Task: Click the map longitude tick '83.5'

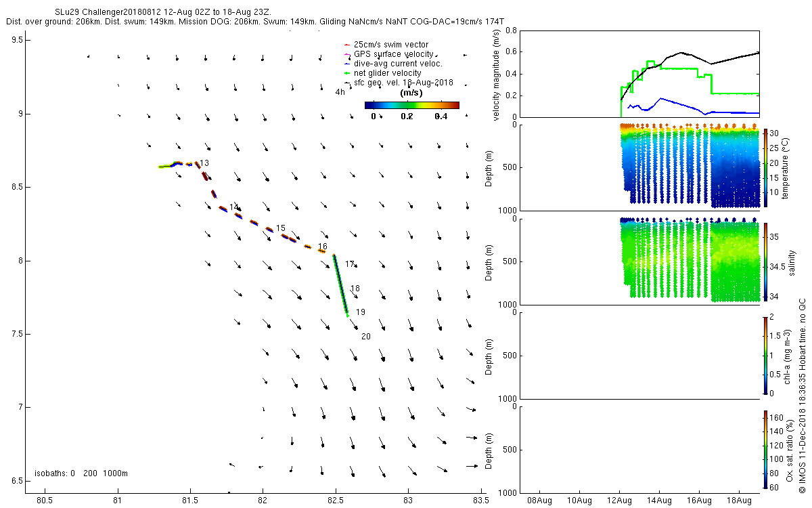Action: tap(480, 501)
